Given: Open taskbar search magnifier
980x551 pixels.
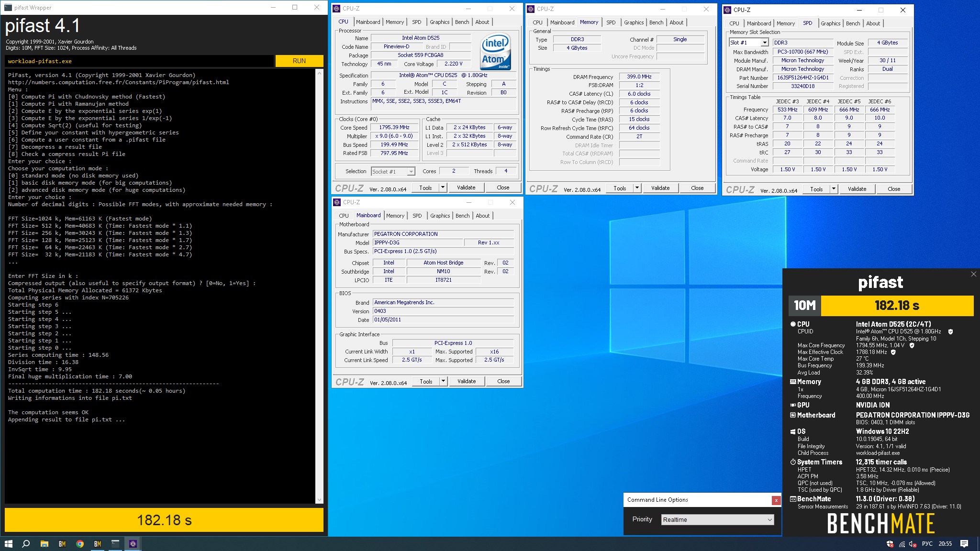Looking at the screenshot, I should 26,544.
